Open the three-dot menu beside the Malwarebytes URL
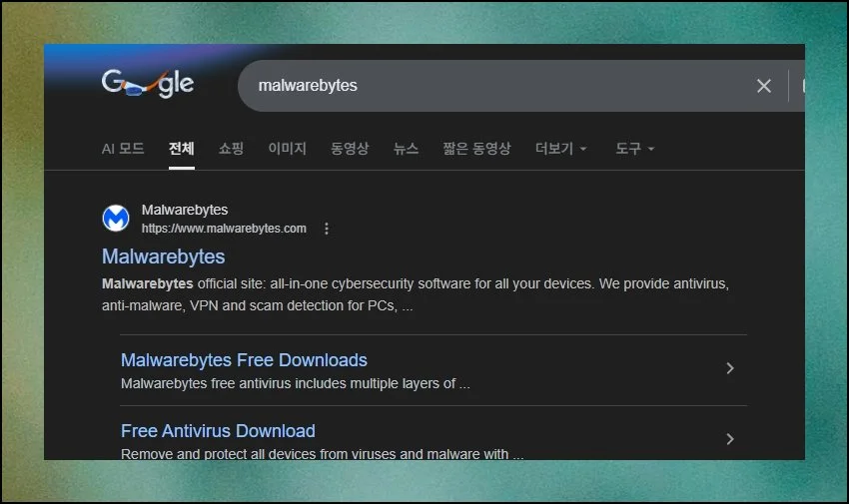Image resolution: width=849 pixels, height=504 pixels. click(x=326, y=229)
